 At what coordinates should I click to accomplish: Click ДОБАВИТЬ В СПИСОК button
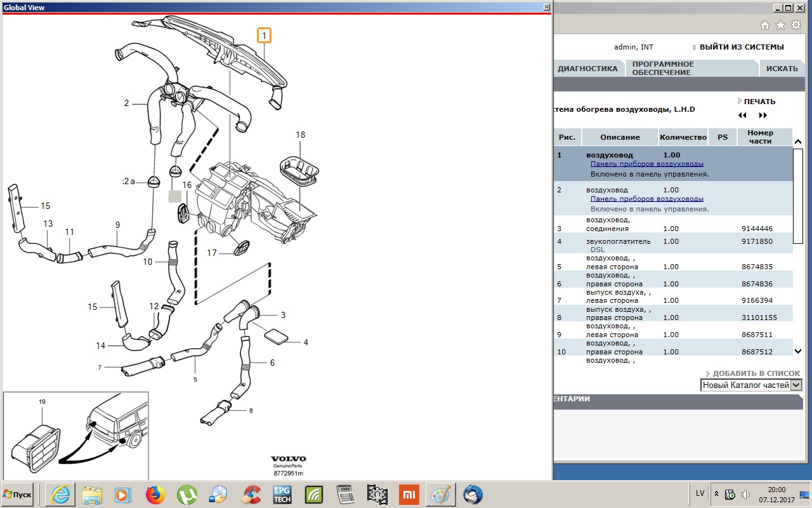753,373
